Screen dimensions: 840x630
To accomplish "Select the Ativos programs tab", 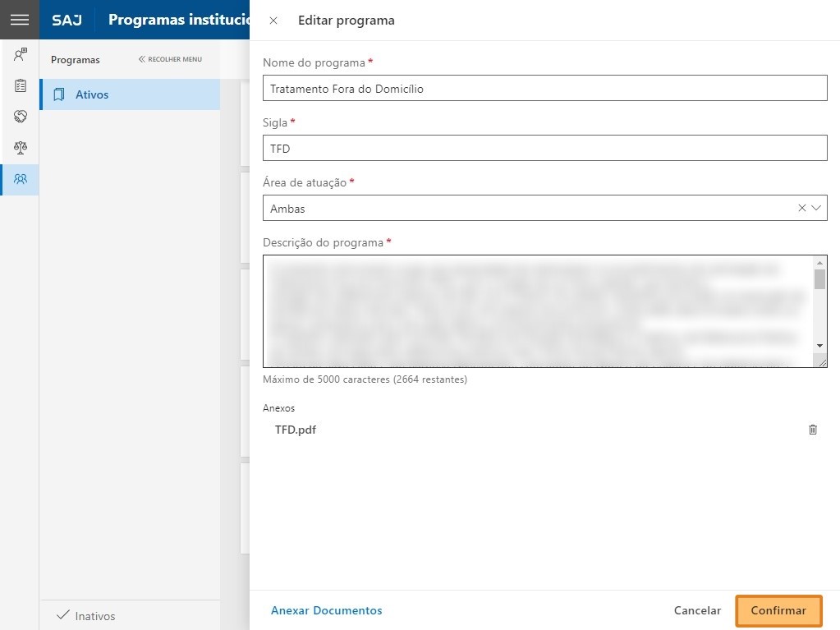I will tap(130, 94).
